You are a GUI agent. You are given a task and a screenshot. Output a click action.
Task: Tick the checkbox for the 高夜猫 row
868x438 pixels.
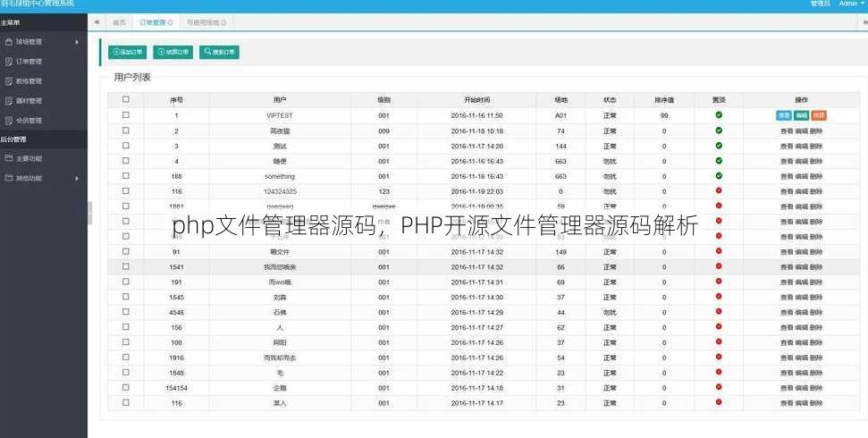tap(126, 131)
